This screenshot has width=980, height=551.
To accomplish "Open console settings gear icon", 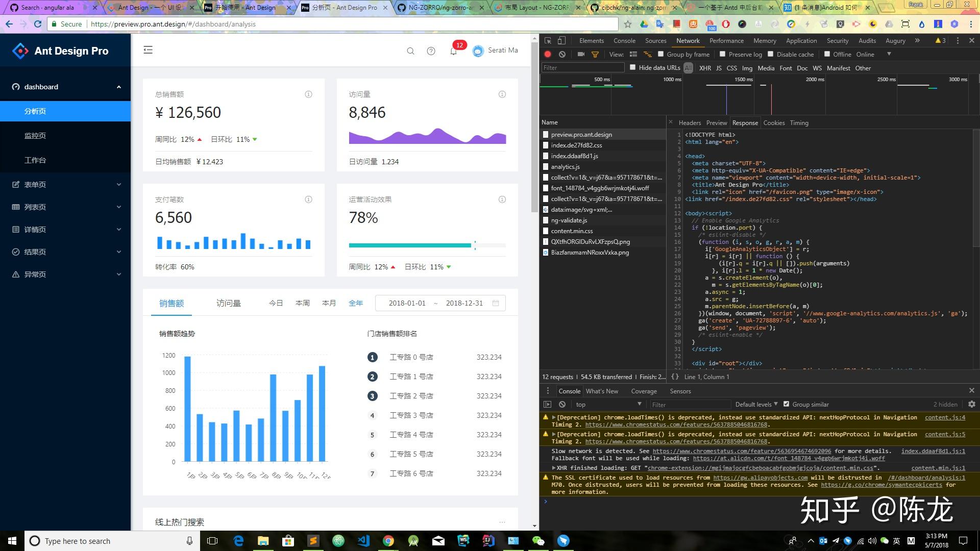I will point(972,404).
